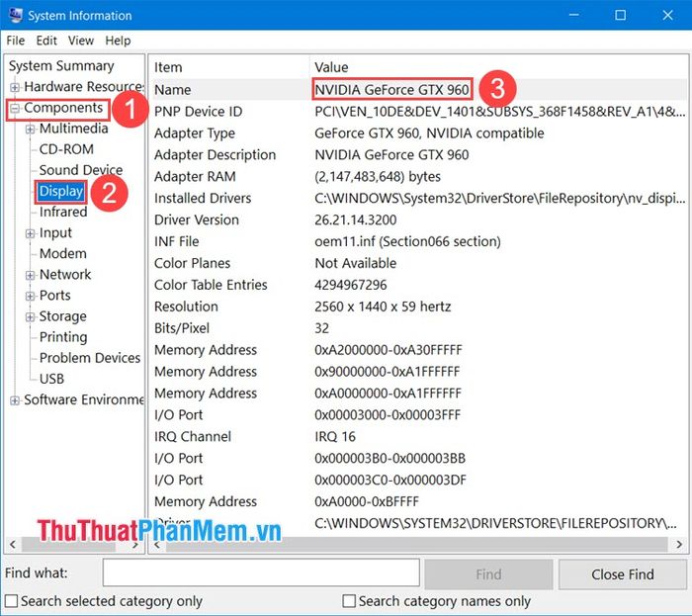Open the Edit menu
Viewport: 692px width, 616px height.
pyautogui.click(x=46, y=41)
